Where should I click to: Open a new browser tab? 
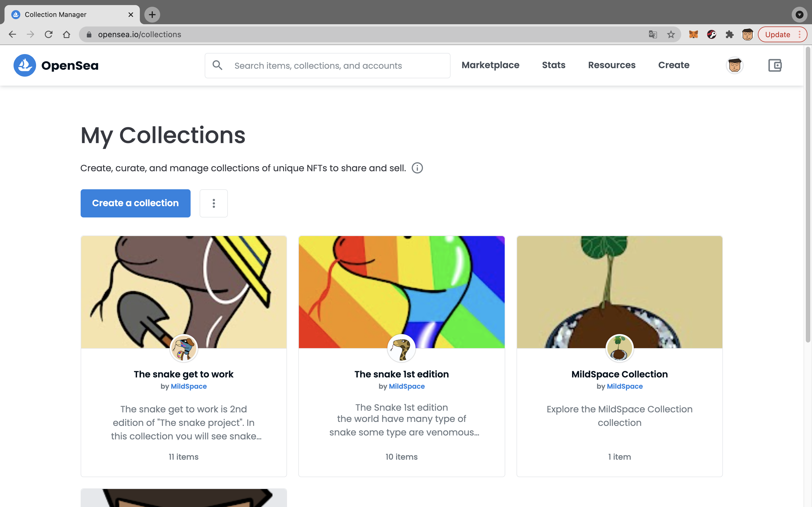(x=152, y=14)
